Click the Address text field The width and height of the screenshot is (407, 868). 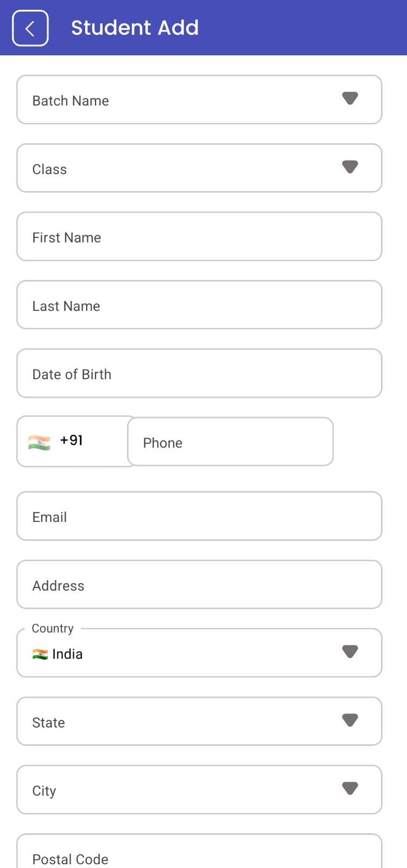tap(199, 584)
